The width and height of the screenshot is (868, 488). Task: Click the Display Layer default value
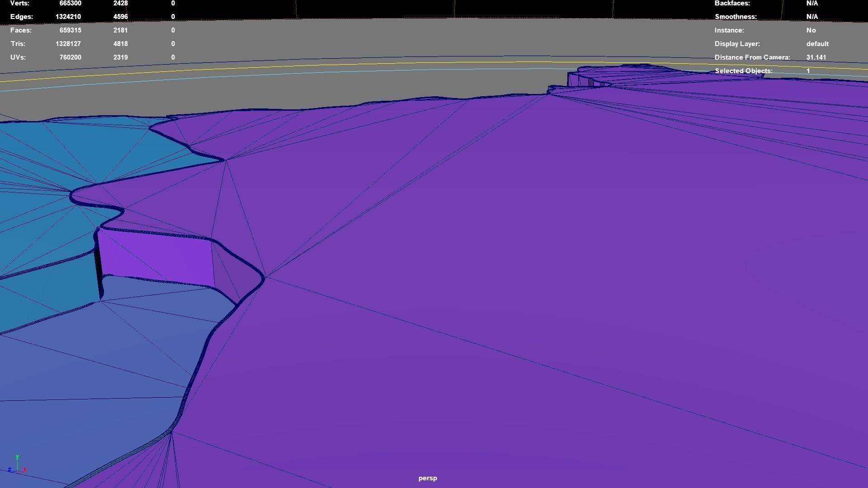(817, 44)
